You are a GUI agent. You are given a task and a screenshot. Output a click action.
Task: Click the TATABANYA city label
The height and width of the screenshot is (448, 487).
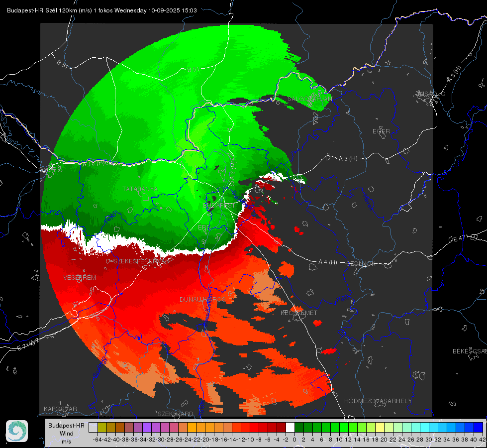click(140, 189)
